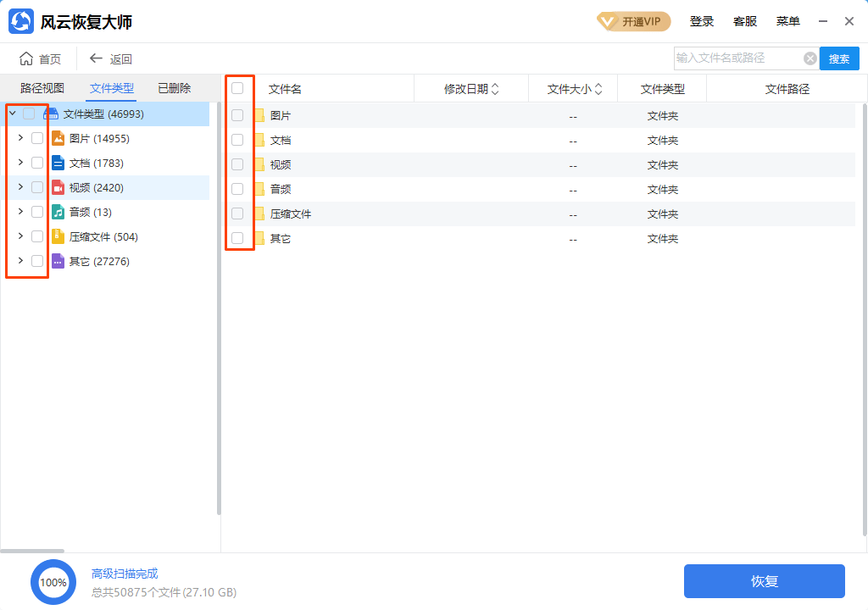Screen dimensions: 868x610
Task: Check the 图片 folder row checkbox
Action: (237, 115)
